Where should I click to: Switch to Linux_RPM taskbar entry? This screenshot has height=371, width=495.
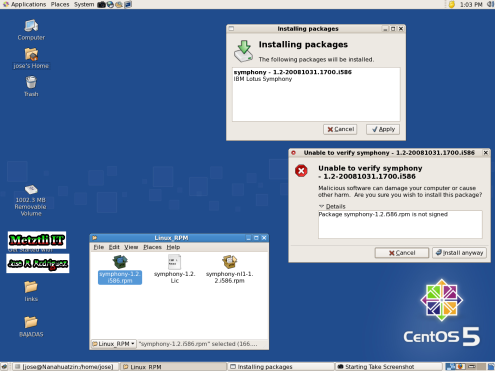pos(173,367)
